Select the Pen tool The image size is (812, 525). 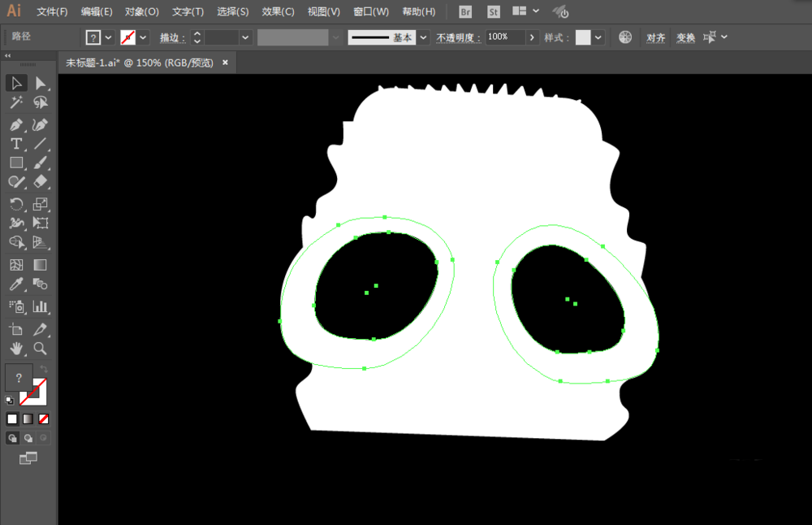pyautogui.click(x=16, y=125)
